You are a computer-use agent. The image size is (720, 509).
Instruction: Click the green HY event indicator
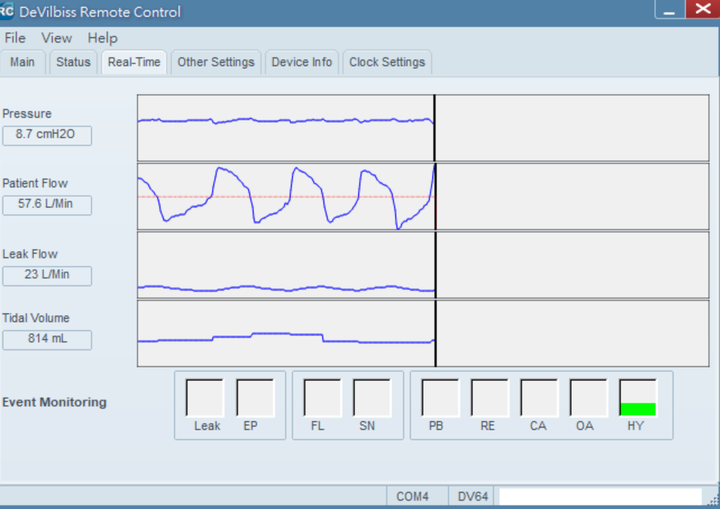coord(638,398)
